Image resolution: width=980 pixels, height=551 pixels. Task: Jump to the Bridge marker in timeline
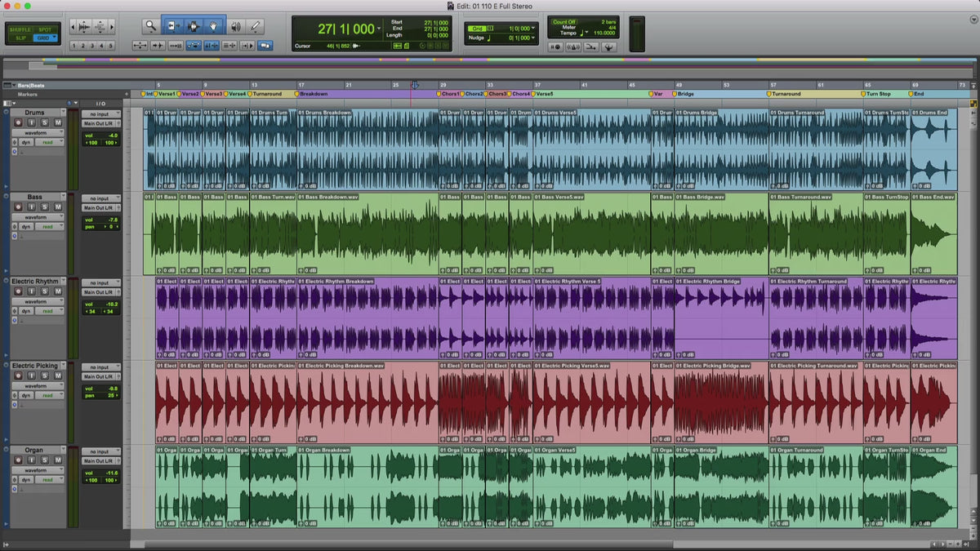pos(684,94)
